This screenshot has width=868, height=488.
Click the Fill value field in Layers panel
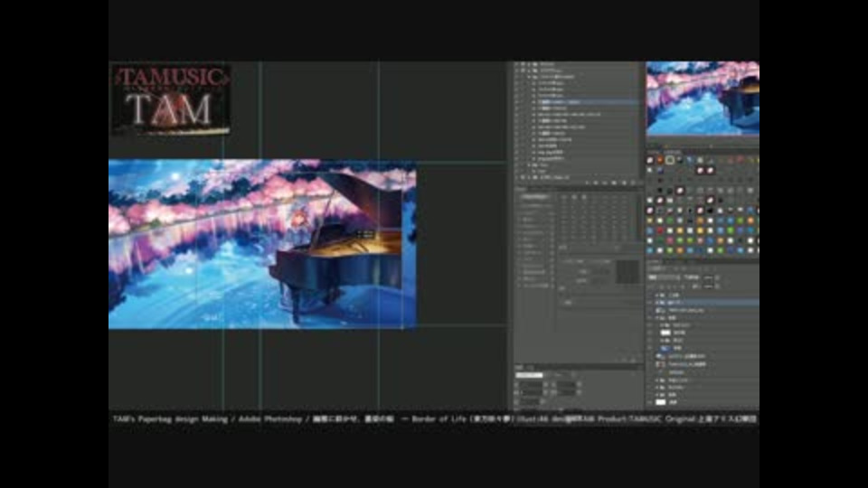point(708,286)
